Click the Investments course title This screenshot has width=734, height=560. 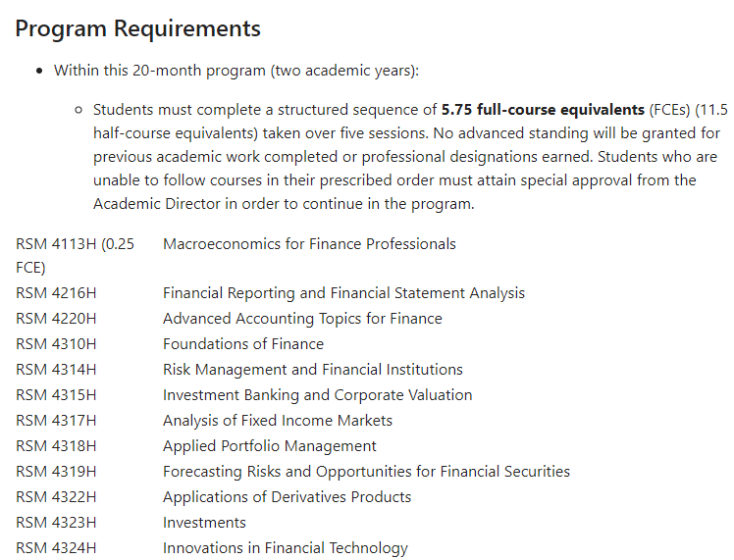pos(204,523)
